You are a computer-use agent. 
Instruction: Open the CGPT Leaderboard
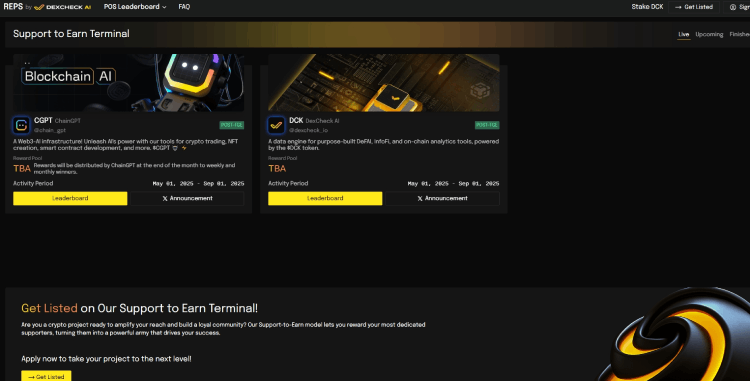[70, 198]
